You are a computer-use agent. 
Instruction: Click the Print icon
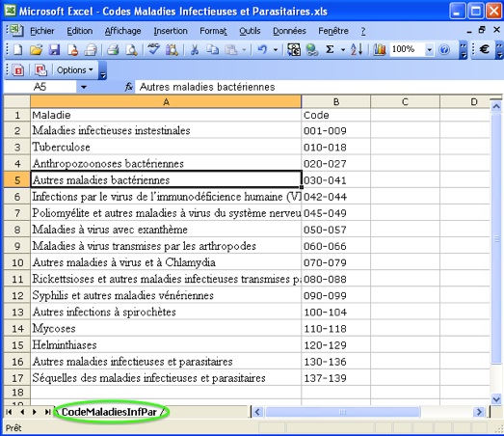click(x=113, y=50)
